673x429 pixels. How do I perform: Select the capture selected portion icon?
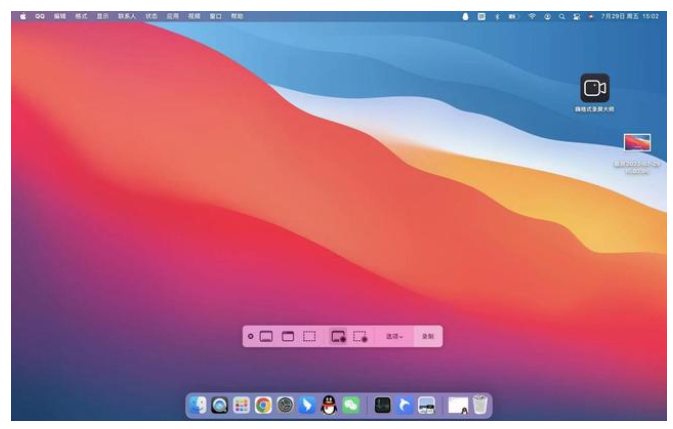[310, 337]
